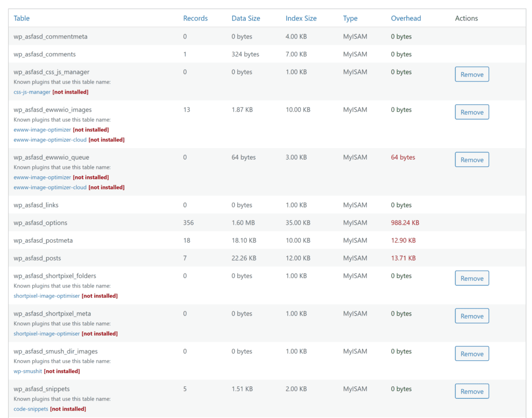Click the 18 records value for postmeta
The height and width of the screenshot is (418, 532).
point(187,240)
